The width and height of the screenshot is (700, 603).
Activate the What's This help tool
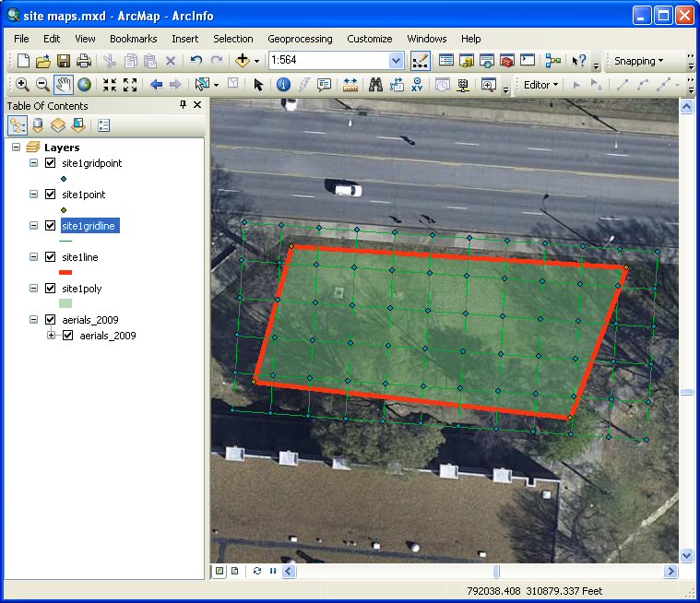[579, 60]
